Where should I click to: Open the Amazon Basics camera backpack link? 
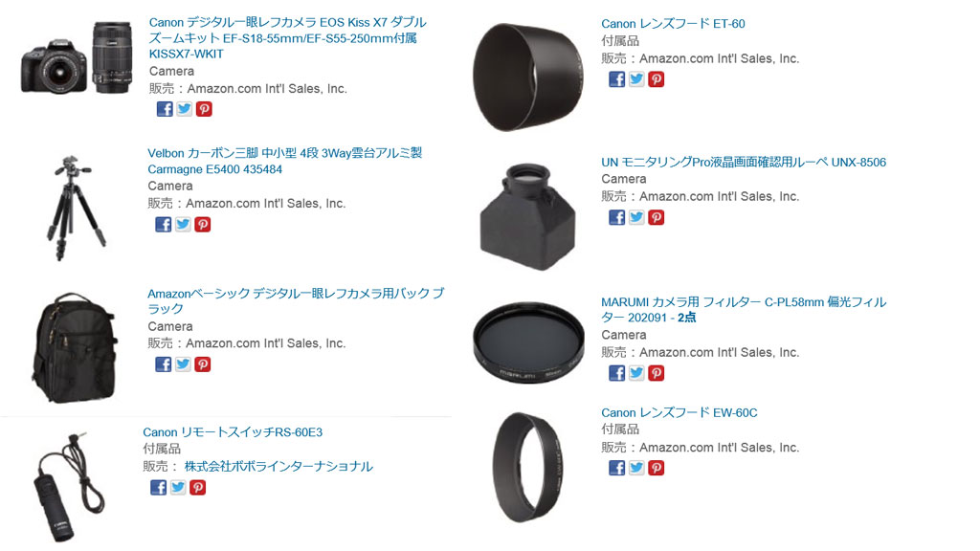click(296, 300)
